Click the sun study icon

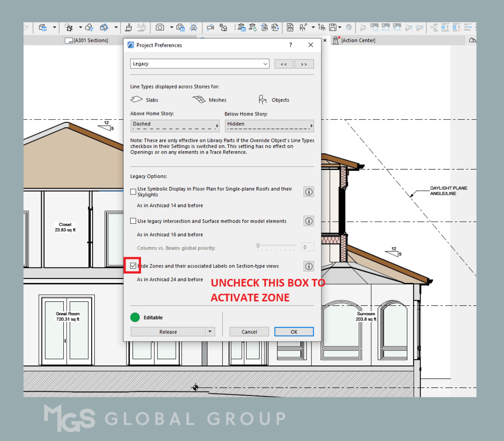coord(223,27)
